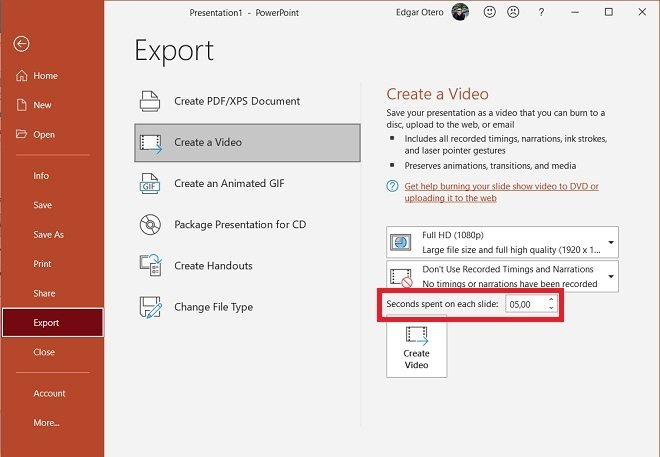Click the Create Video button
660x457 pixels.
(417, 348)
